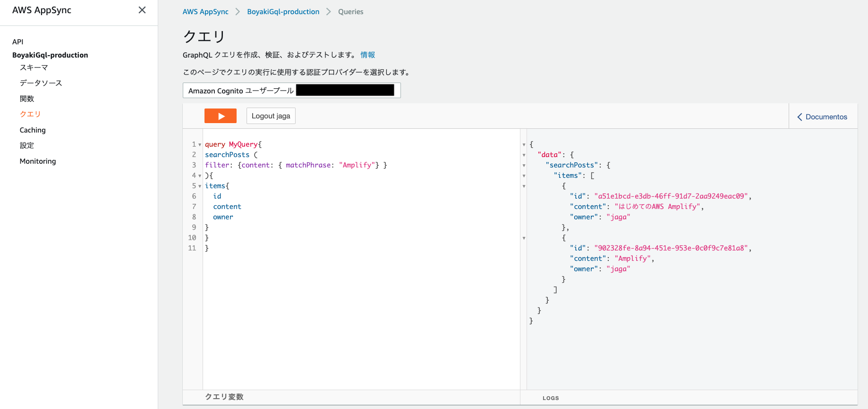Collapse the fold arrow at editor line 1
Image resolution: width=868 pixels, height=409 pixels.
tap(200, 145)
